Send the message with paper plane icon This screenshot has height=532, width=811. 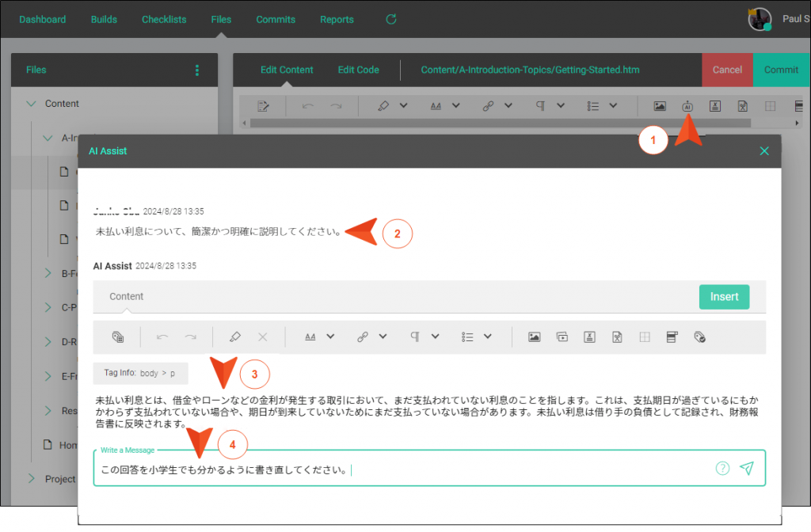[x=746, y=468]
